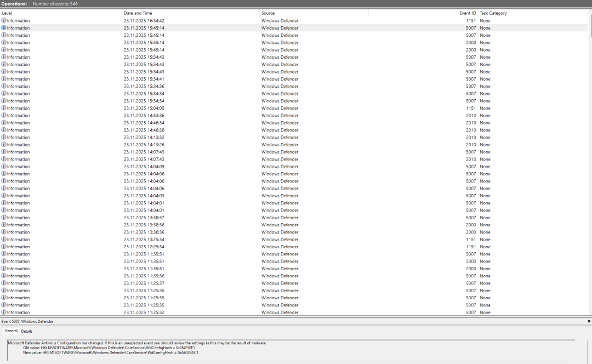Click the info icon of the 14:04:03 event
The height and width of the screenshot is (364, 592).
4,196
